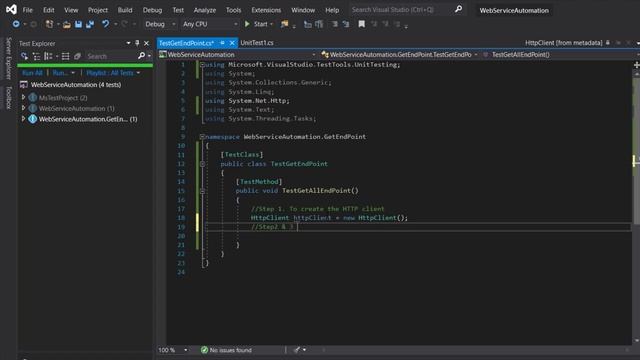Click the Open File folder icon
Viewport: 640px width, 360px height.
[67, 24]
